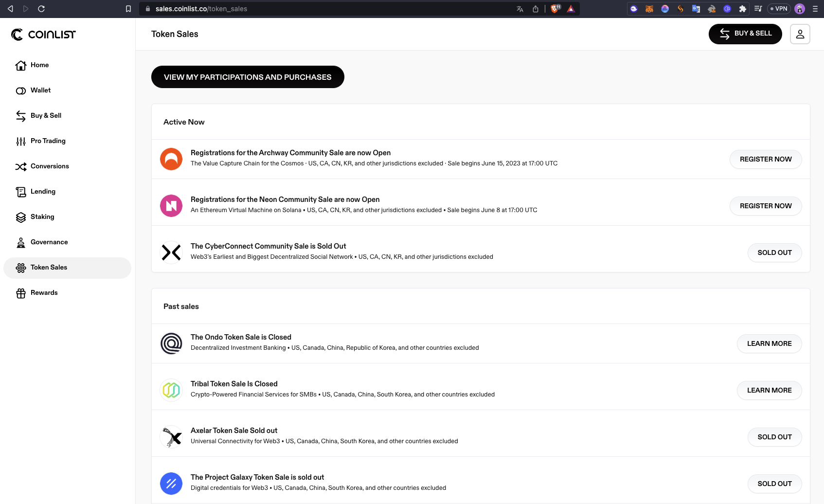Click the Tribal token logo
This screenshot has height=504, width=824.
171,390
